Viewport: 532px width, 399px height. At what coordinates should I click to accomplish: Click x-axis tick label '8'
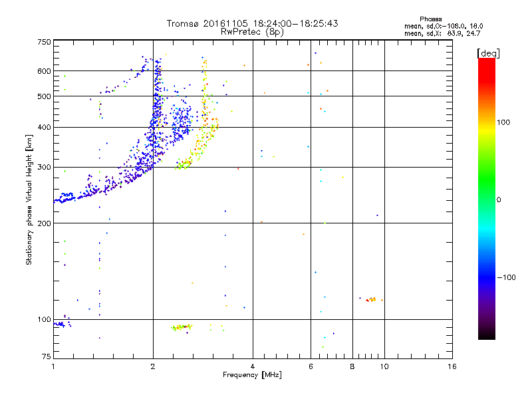point(352,367)
